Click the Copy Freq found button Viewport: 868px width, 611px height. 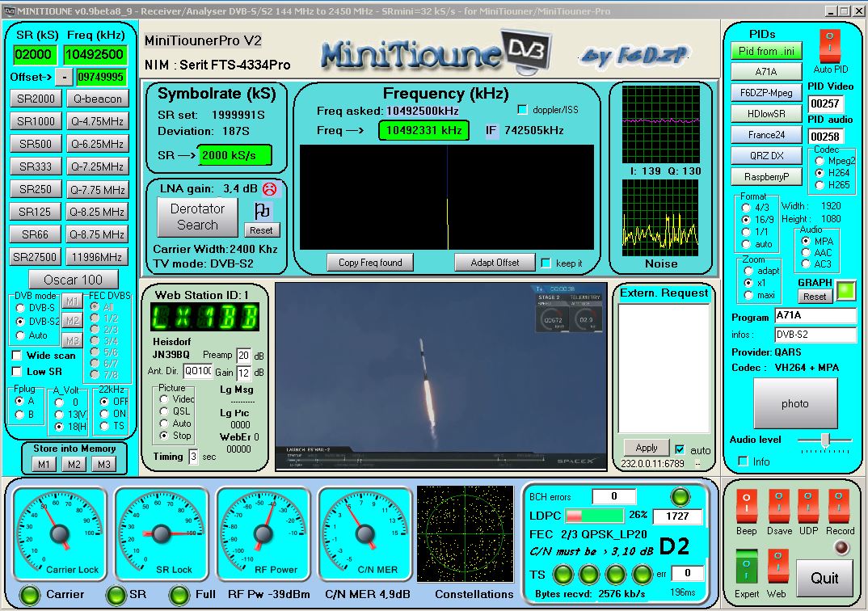[x=370, y=263]
